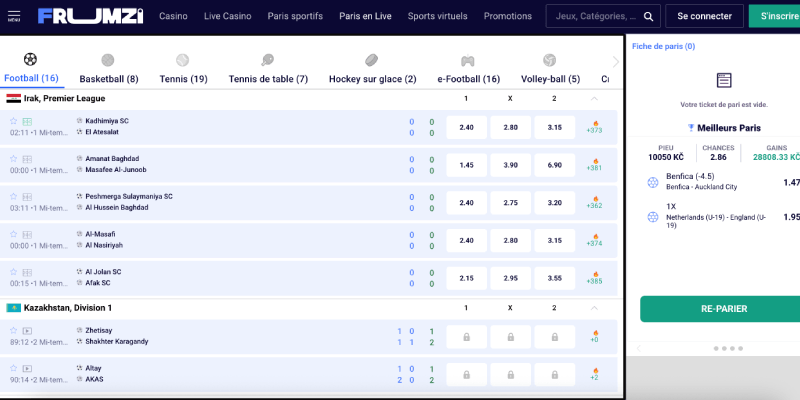Favorite the Zhetisay match star
This screenshot has height=400, width=800.
click(14, 330)
